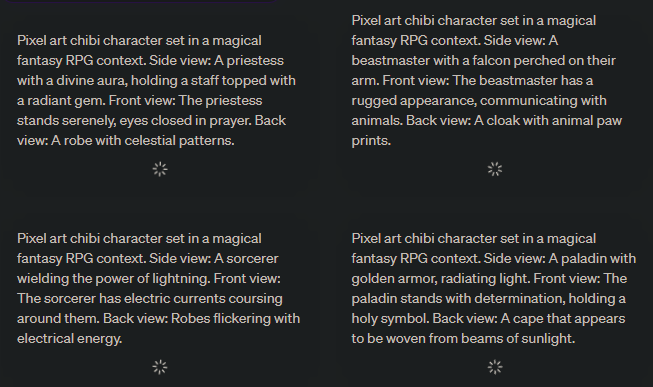Image resolution: width=653 pixels, height=387 pixels.
Task: Click 'paladin stands with determination, holding a' line
Action: 489,299
